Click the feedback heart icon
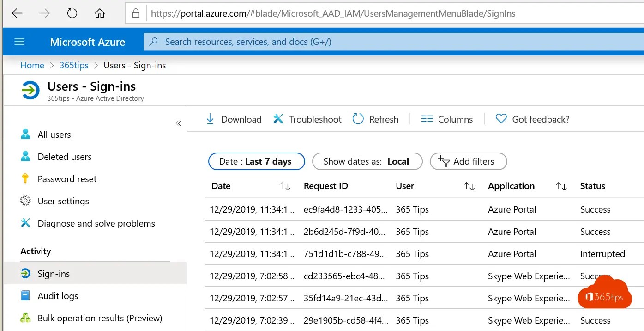 (x=501, y=119)
